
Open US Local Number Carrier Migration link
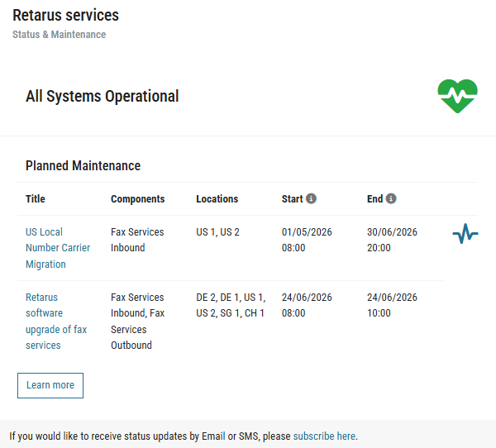click(58, 248)
